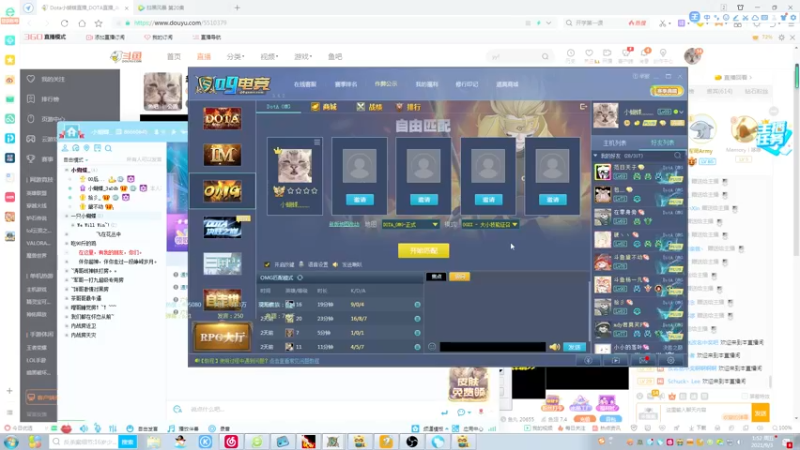Switch to the 战绩 records tab

coord(370,107)
